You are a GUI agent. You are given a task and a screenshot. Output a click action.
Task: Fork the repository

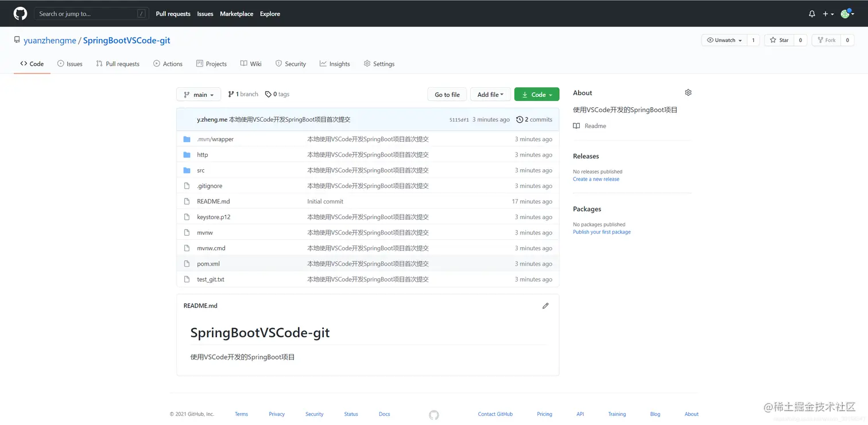(x=826, y=40)
